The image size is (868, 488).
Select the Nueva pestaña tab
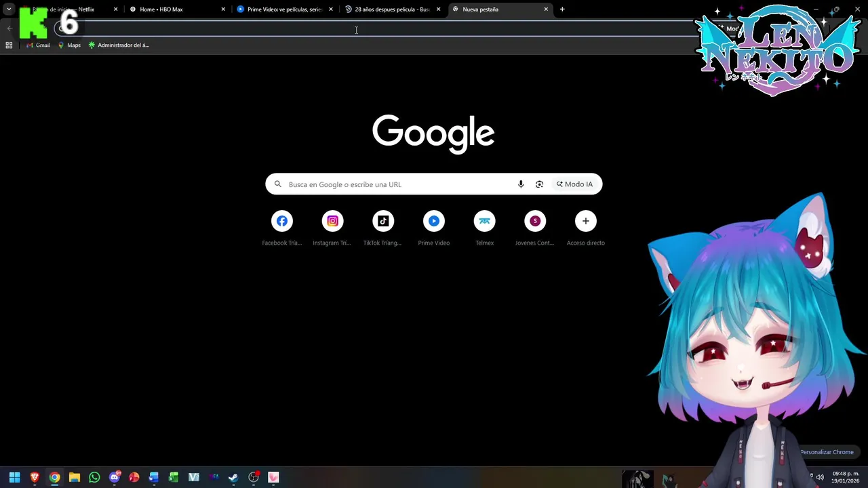click(x=500, y=9)
